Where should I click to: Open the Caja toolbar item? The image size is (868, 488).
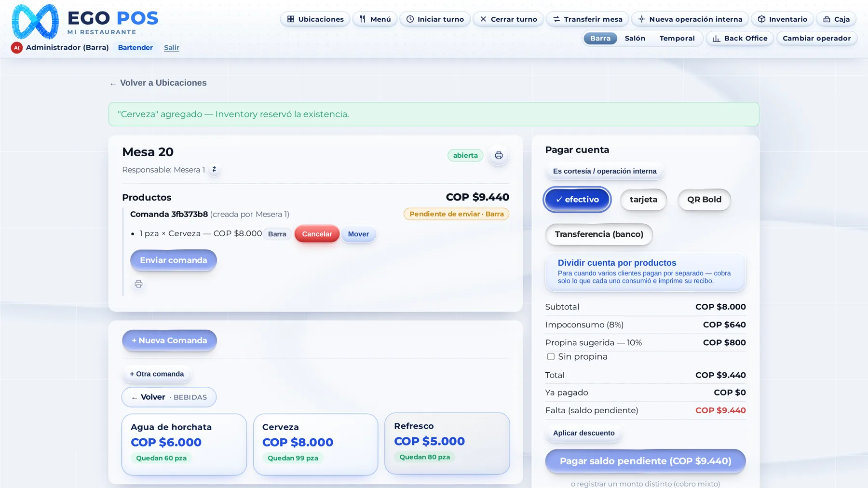click(x=836, y=19)
